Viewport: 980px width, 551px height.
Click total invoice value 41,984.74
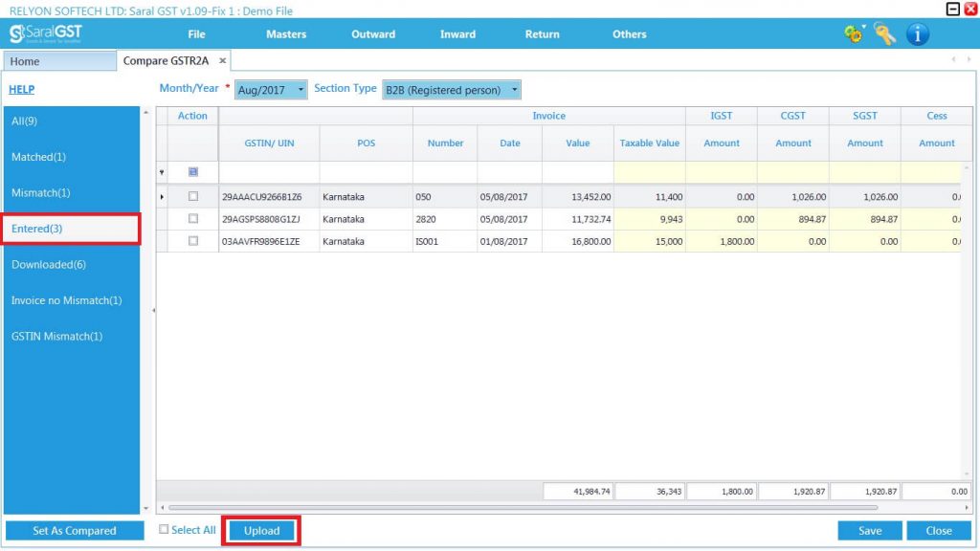pos(577,491)
